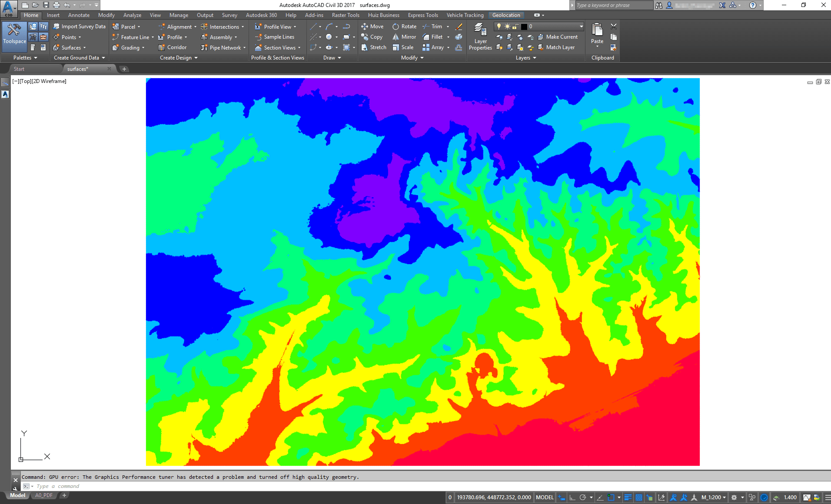Click the Erase tool icon

click(x=459, y=27)
